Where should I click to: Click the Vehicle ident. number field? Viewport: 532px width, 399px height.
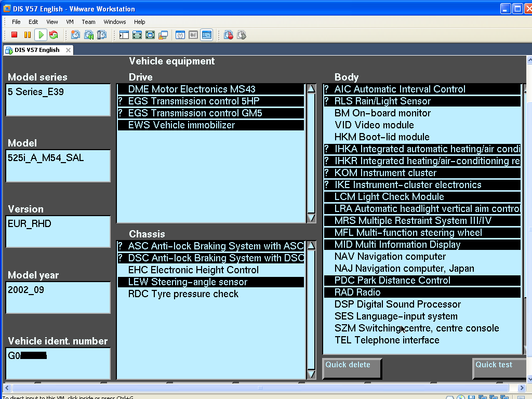click(58, 363)
